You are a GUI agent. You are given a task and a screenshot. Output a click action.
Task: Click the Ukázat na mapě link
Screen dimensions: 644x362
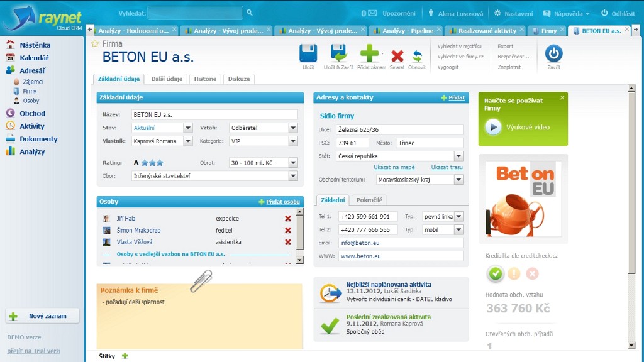coord(394,167)
